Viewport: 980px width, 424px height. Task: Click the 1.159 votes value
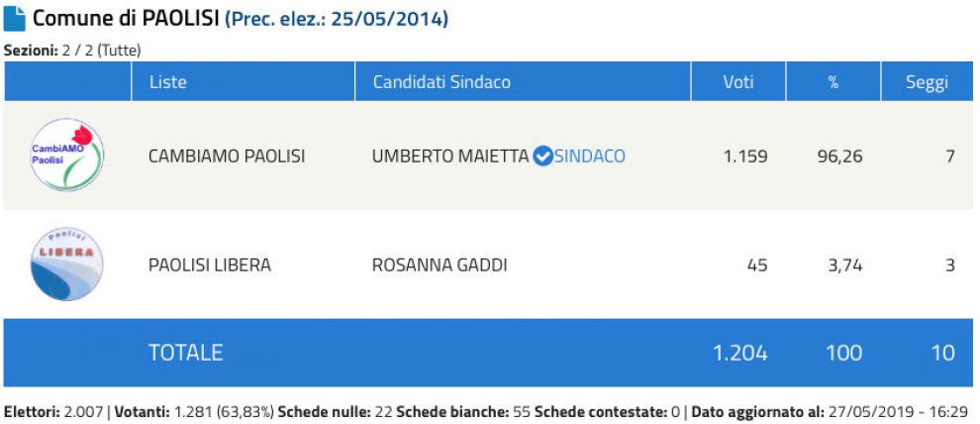pyautogui.click(x=745, y=157)
